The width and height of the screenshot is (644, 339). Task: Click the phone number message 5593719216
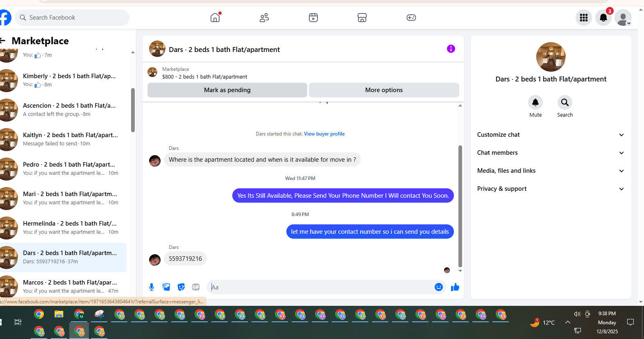pos(185,259)
